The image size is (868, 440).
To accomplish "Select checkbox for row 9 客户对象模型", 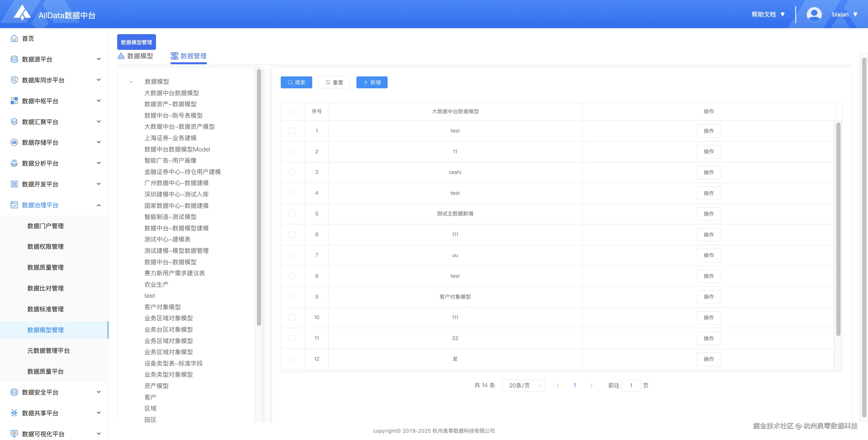I will click(x=292, y=297).
